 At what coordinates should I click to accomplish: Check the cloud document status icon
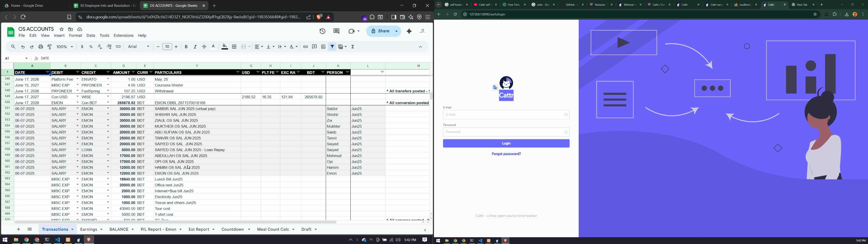click(80, 29)
